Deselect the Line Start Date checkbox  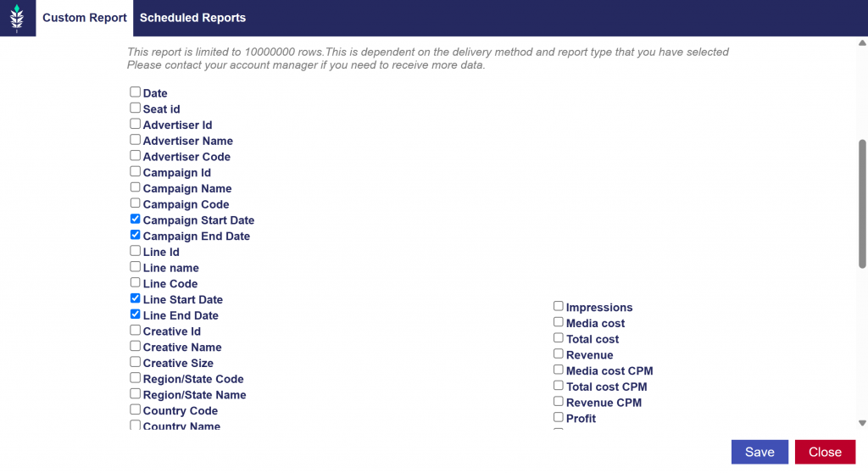(135, 298)
